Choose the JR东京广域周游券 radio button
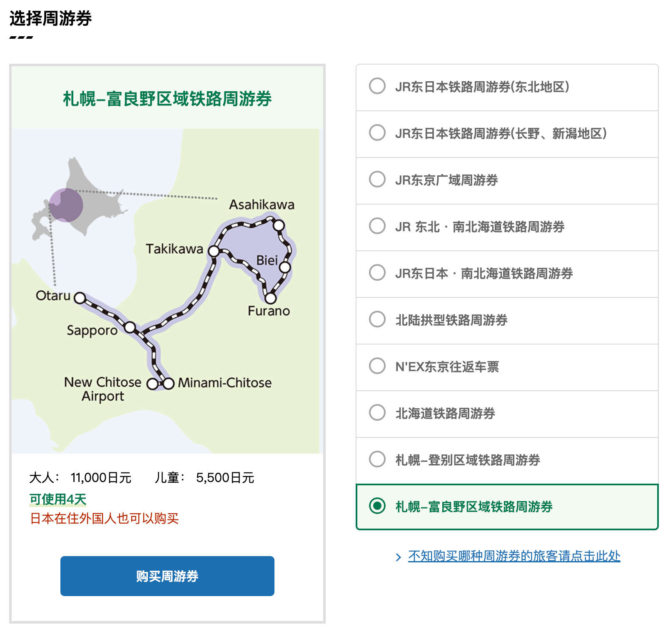The image size is (668, 644). (x=377, y=180)
